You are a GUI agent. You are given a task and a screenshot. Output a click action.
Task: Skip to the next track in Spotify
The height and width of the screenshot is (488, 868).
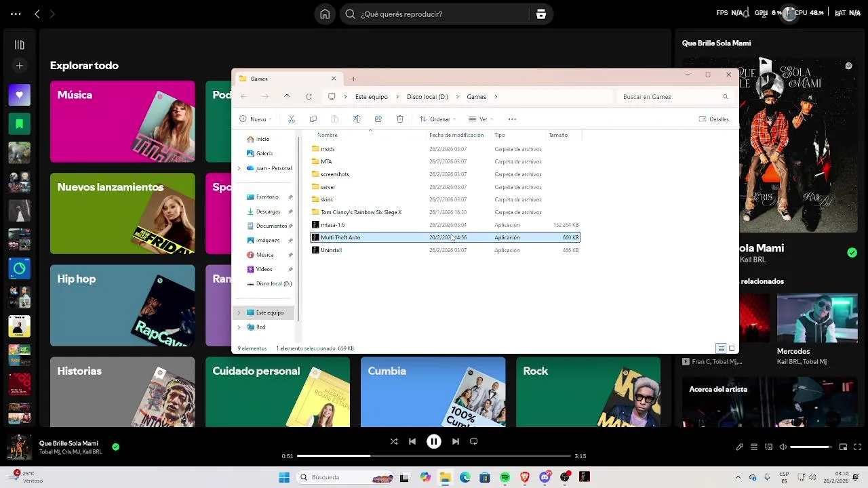pos(456,441)
